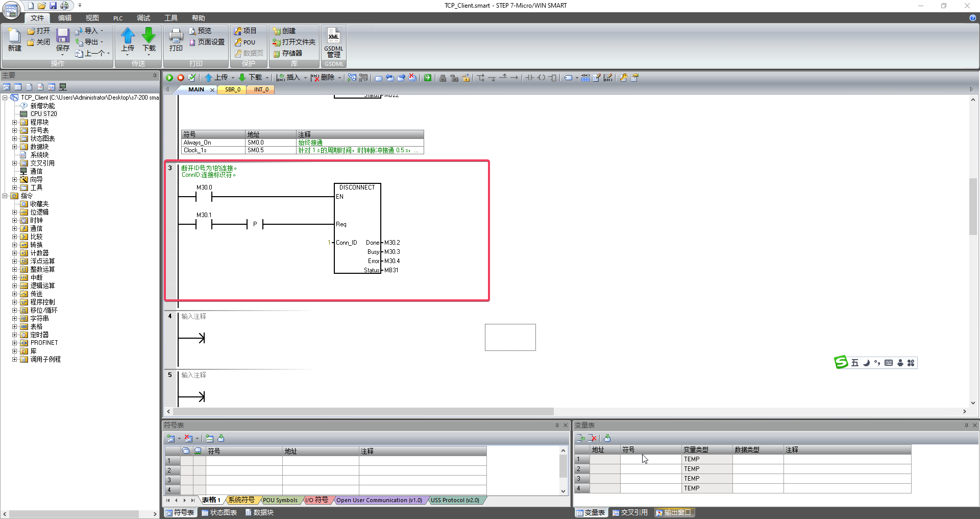Viewport: 980px width, 519px height.
Task: Insert a contact element icon
Action: (530, 78)
